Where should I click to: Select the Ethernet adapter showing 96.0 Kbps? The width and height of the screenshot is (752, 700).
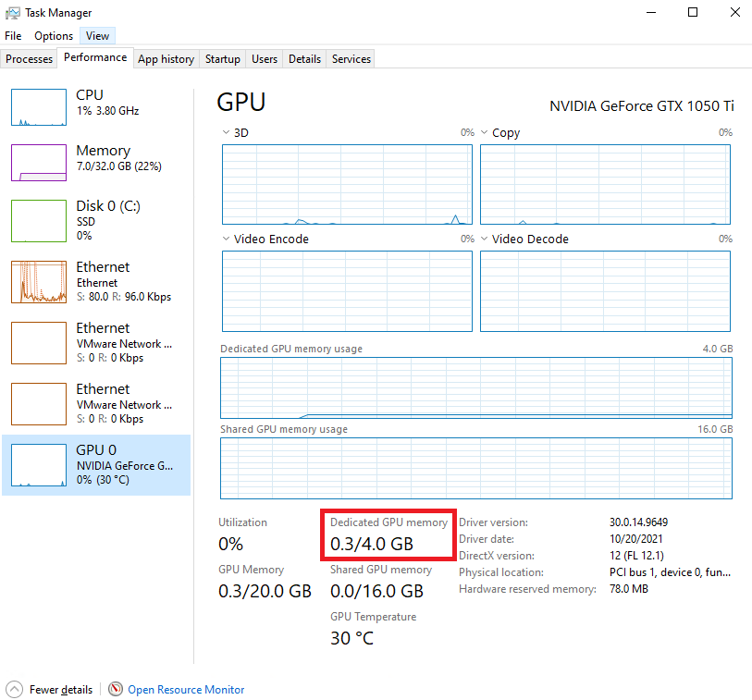coord(96,282)
